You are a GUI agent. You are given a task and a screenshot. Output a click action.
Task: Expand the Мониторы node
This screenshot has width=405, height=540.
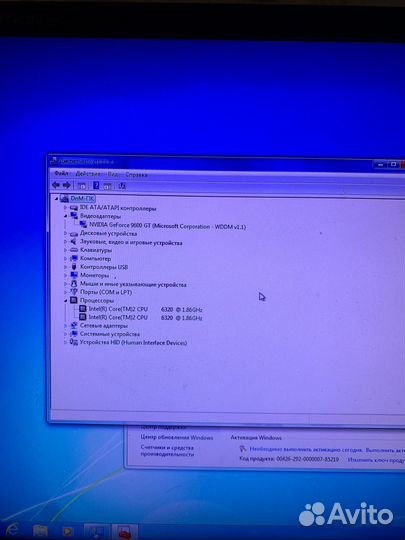pos(65,275)
